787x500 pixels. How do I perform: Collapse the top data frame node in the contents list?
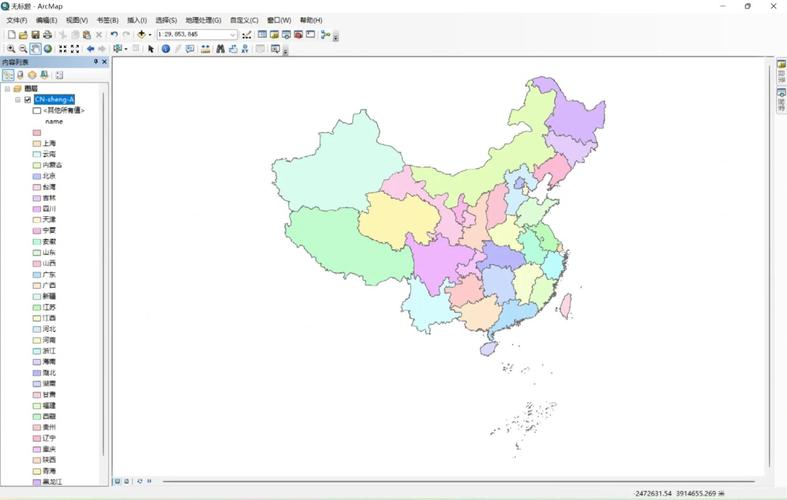tap(8, 88)
